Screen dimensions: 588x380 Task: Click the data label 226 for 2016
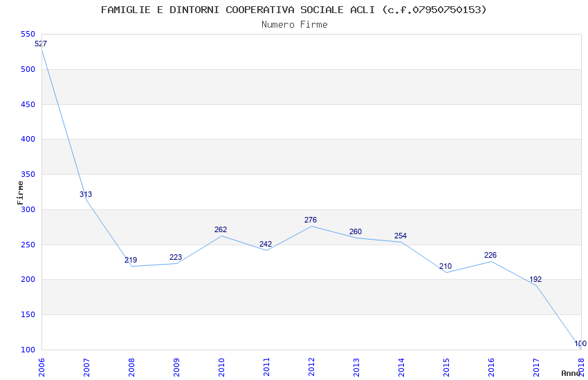490,255
